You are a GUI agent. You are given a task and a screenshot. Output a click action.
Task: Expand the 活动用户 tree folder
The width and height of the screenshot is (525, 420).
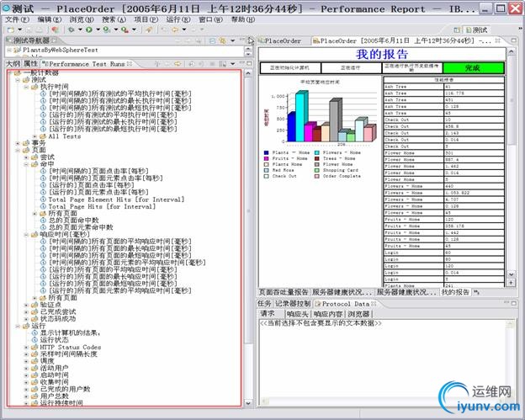pyautogui.click(x=26, y=368)
